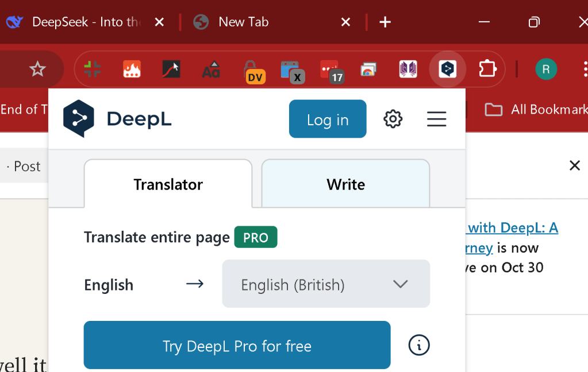Open the black cursor-arrow extension icon

coord(171,69)
